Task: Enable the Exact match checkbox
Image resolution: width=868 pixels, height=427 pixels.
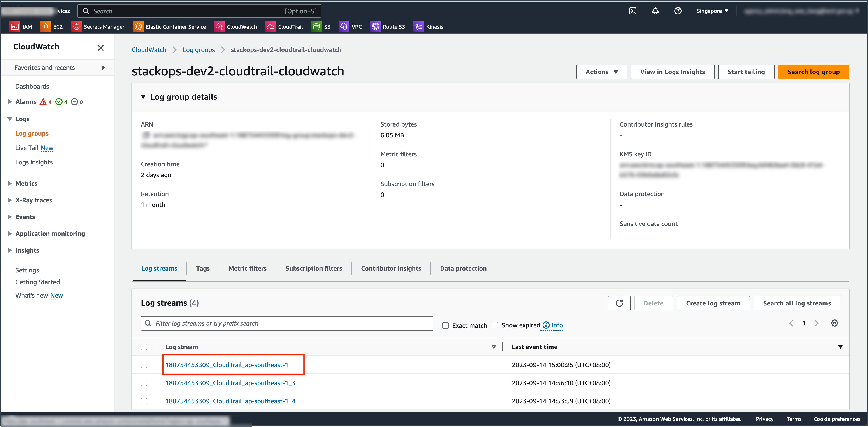Action: tap(446, 326)
